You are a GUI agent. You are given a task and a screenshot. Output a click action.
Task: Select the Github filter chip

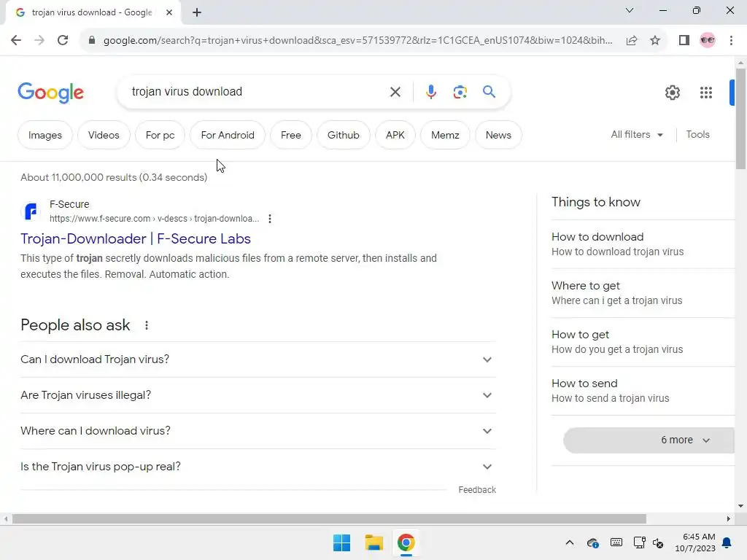[x=343, y=135]
